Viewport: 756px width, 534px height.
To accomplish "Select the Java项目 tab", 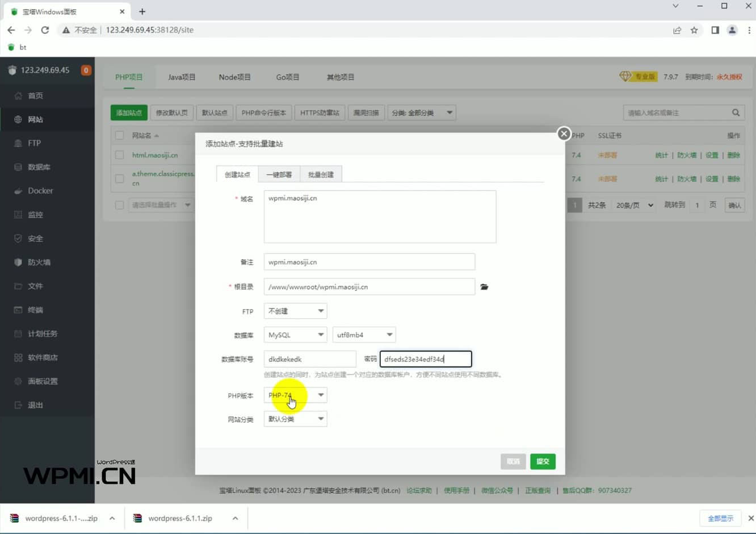I will click(x=182, y=77).
